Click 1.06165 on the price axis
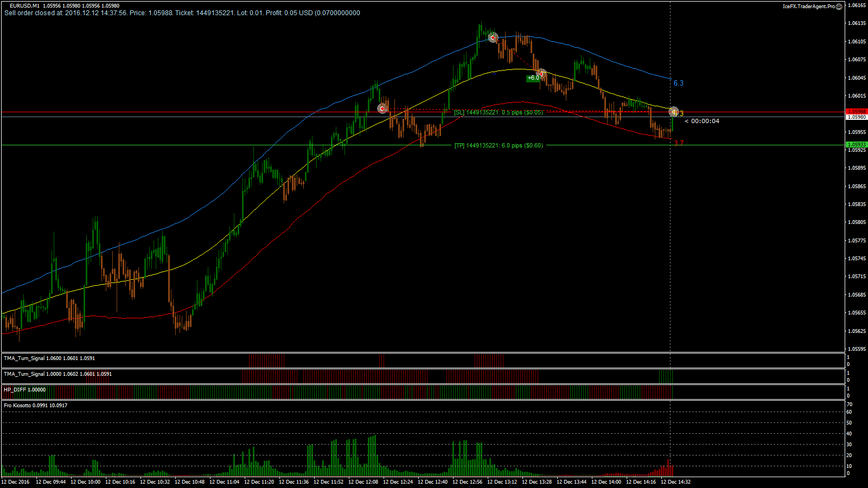Viewport: 868px width, 488px height. click(x=857, y=5)
